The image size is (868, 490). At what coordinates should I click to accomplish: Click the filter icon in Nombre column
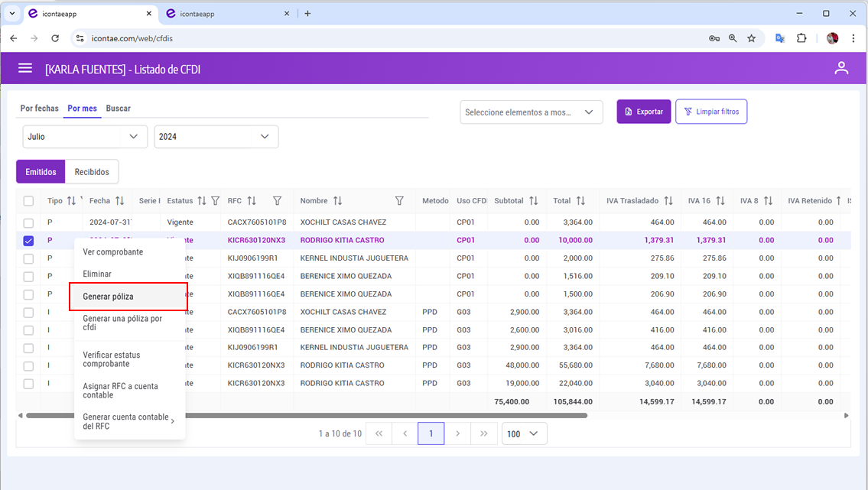tap(399, 201)
